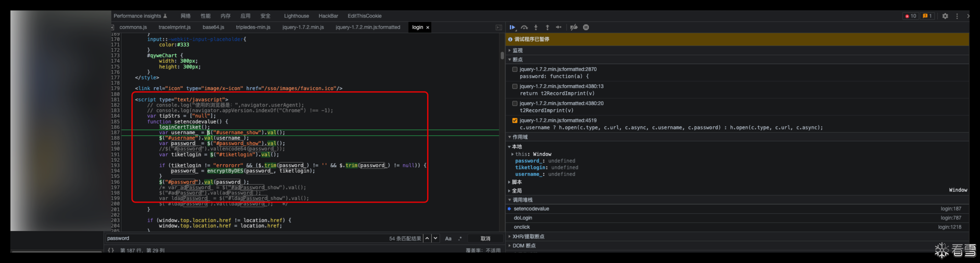980x263 pixels.
Task: Step out of current function
Action: (x=547, y=28)
